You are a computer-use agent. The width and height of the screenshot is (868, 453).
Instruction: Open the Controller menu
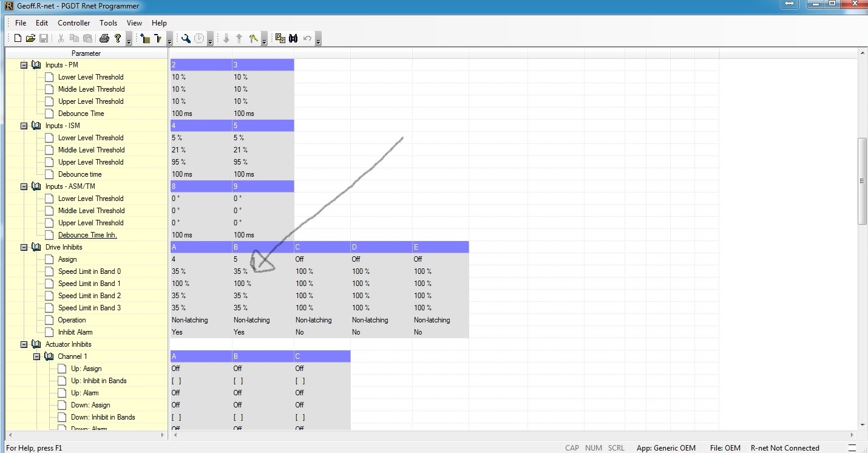coord(73,23)
